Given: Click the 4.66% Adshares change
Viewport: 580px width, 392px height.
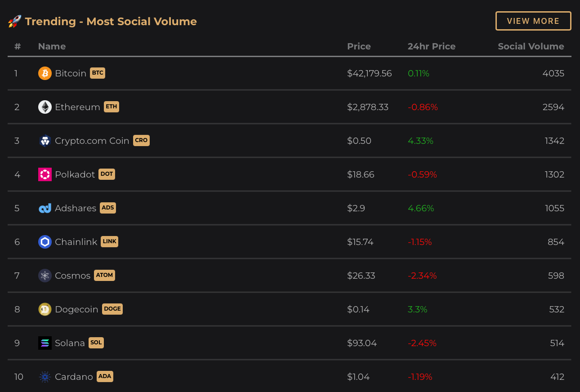Looking at the screenshot, I should pos(421,208).
